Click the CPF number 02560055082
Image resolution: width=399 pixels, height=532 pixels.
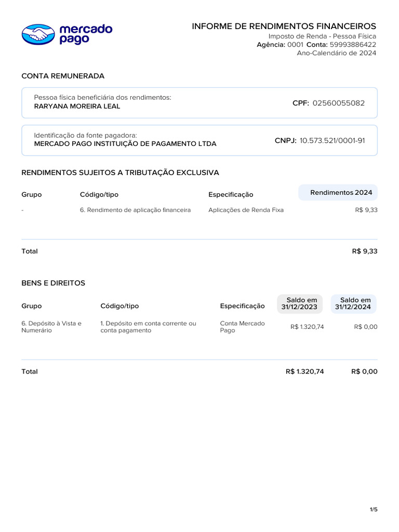[338, 103]
